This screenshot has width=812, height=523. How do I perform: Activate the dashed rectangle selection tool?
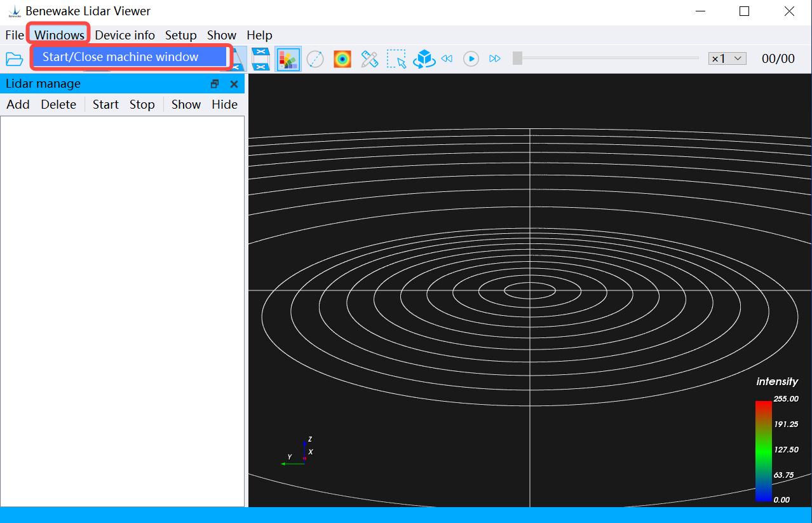tap(396, 59)
